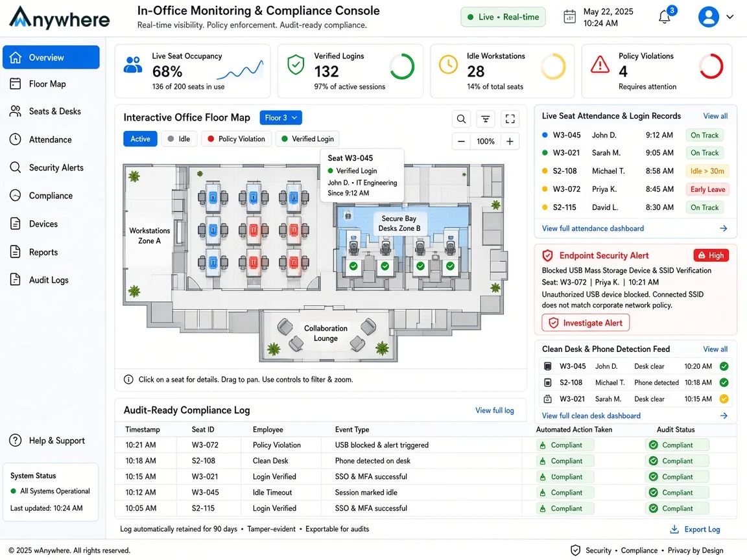Click View all in Clean Desk feed
The image size is (747, 560).
click(x=715, y=349)
